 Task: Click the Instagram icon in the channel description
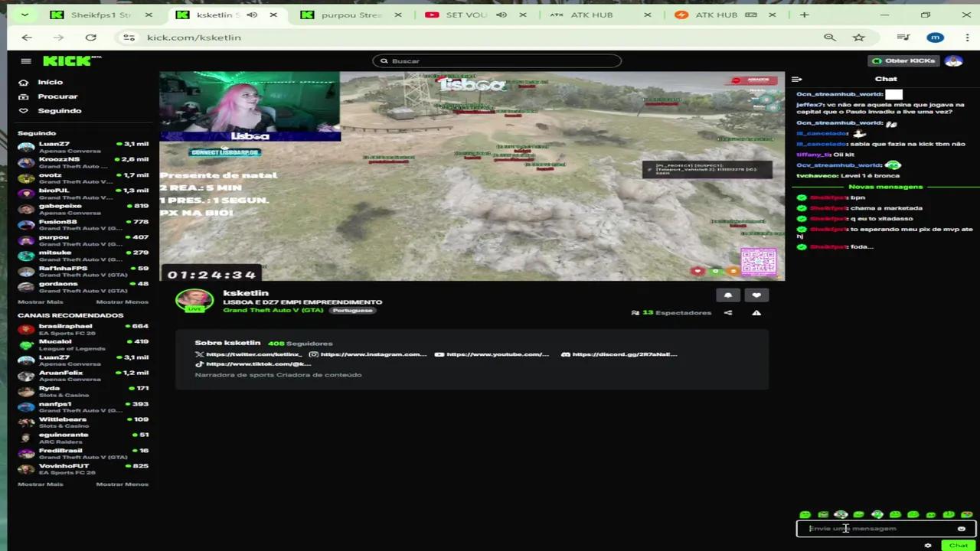coord(313,354)
